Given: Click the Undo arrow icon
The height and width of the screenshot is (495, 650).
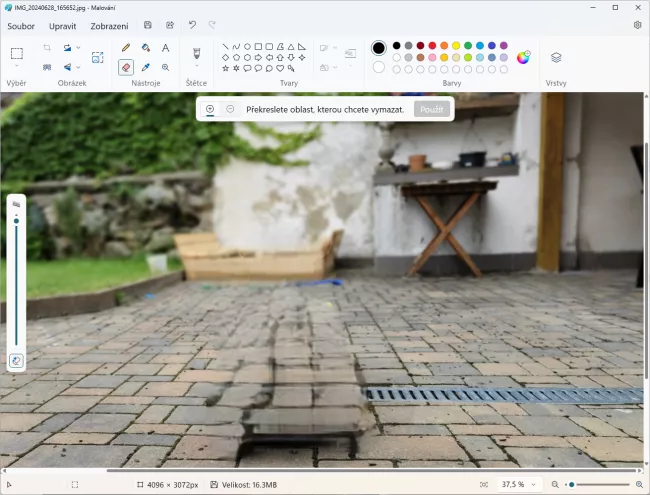Looking at the screenshot, I should [x=192, y=25].
